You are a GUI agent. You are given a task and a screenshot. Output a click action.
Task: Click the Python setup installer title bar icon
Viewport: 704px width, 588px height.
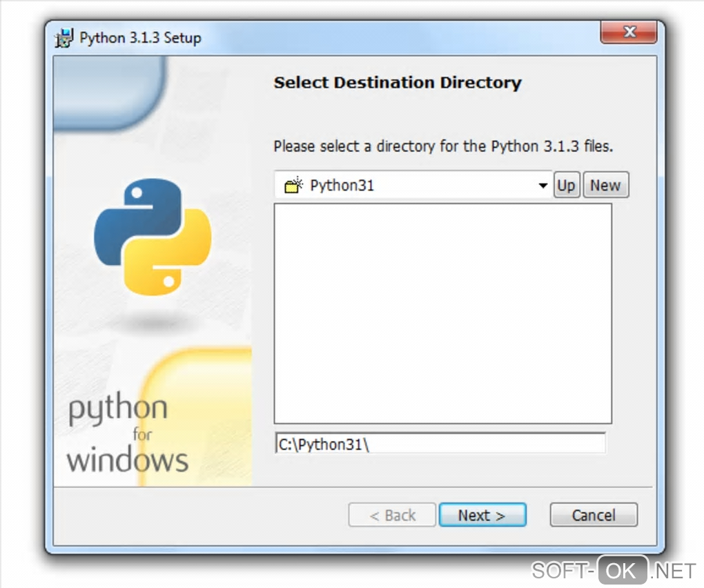point(63,38)
